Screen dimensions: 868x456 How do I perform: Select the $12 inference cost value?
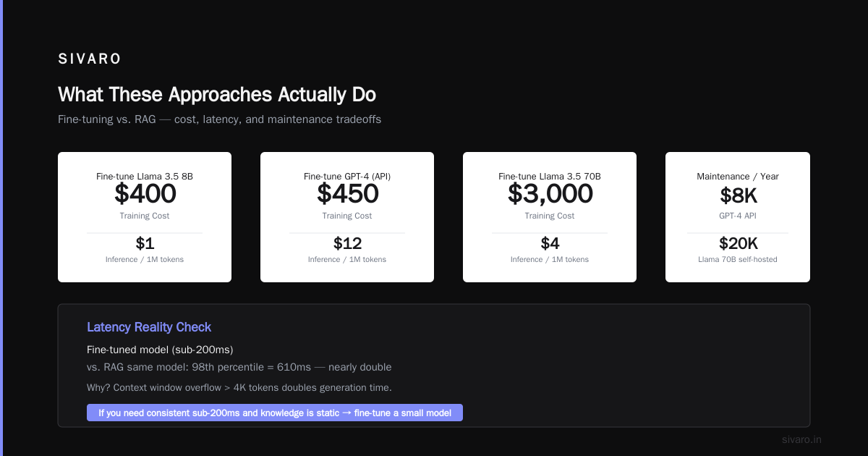(x=347, y=243)
